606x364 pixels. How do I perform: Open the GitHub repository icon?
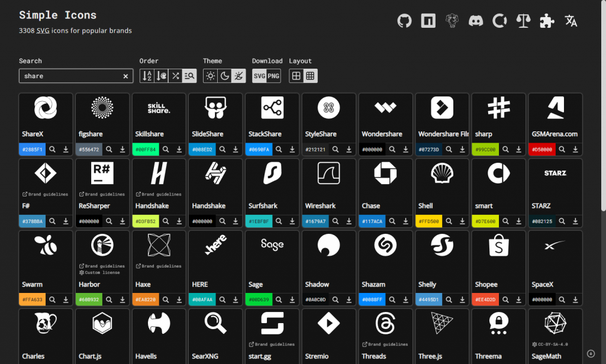(x=404, y=21)
